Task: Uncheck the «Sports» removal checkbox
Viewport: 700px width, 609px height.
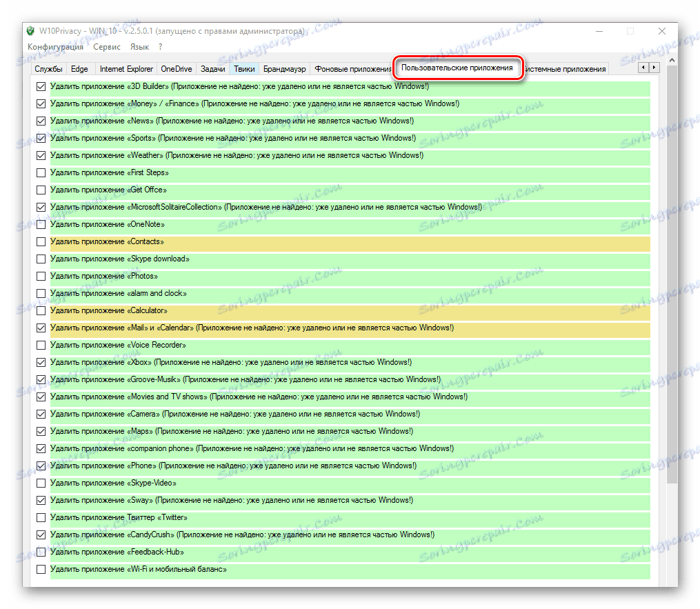Action: pos(41,139)
